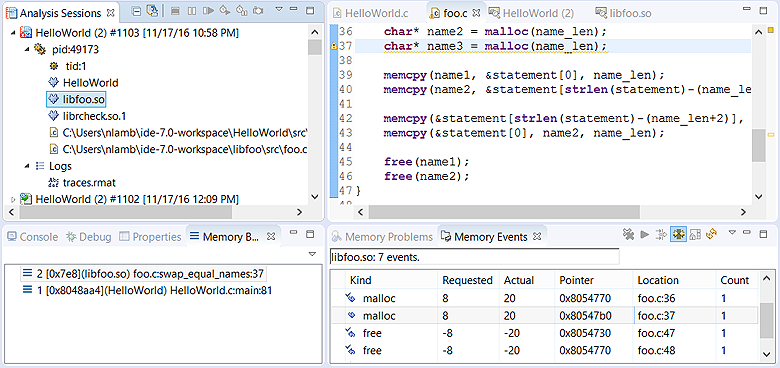Click the Analysis Sessions horizontal scrollbar right arrow
Screen dimensions: 780x368
[x=299, y=212]
